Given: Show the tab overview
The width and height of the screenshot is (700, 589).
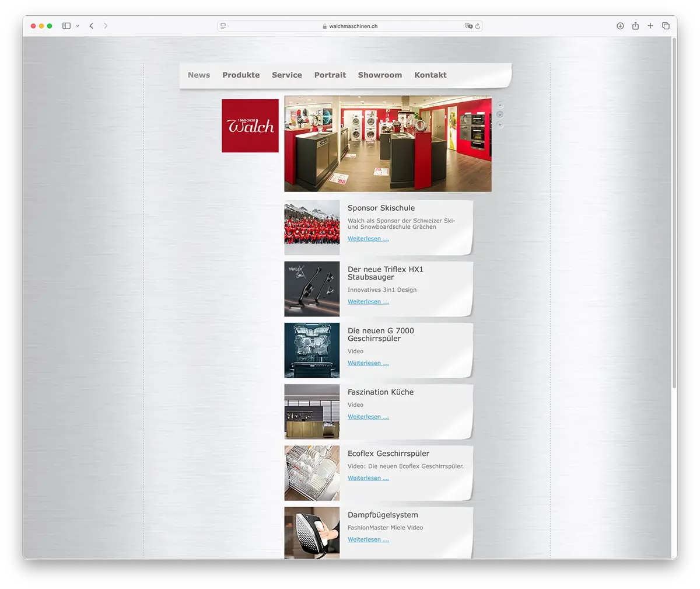Looking at the screenshot, I should click(666, 26).
